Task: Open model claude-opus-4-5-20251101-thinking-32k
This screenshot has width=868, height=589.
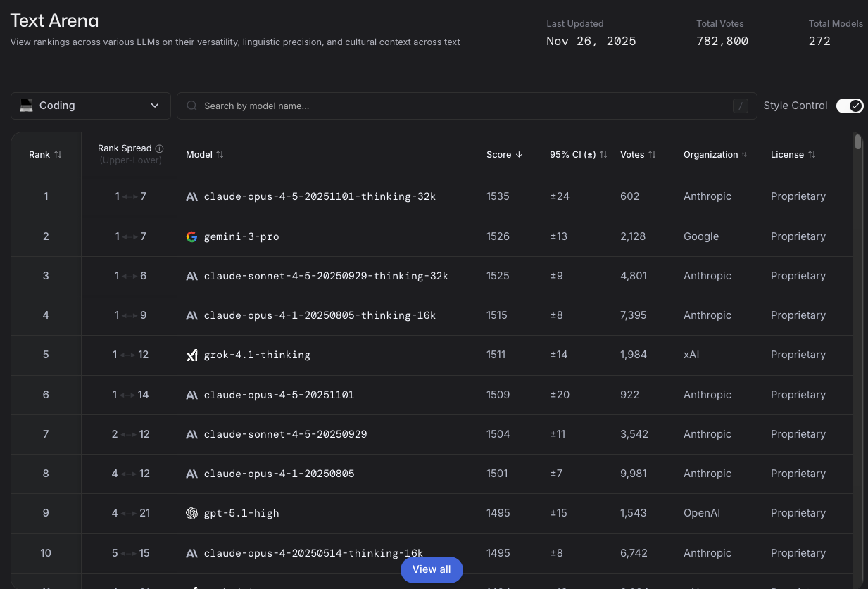Action: [x=320, y=196]
